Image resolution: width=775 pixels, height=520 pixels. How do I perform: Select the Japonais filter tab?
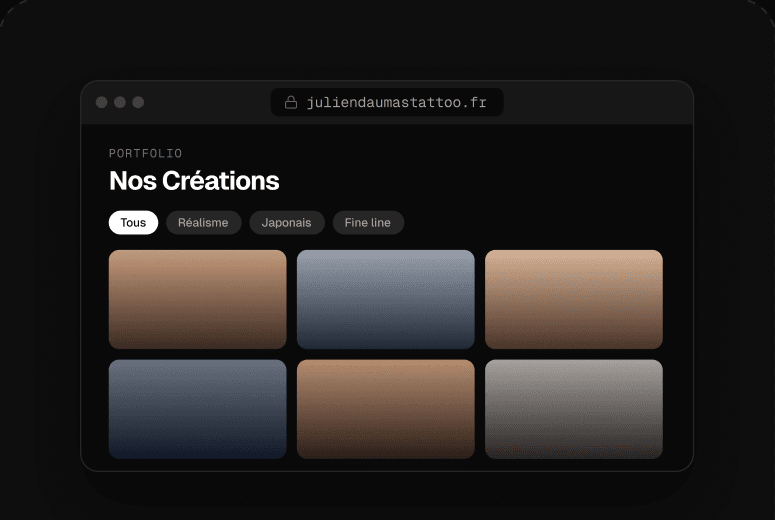(x=287, y=222)
